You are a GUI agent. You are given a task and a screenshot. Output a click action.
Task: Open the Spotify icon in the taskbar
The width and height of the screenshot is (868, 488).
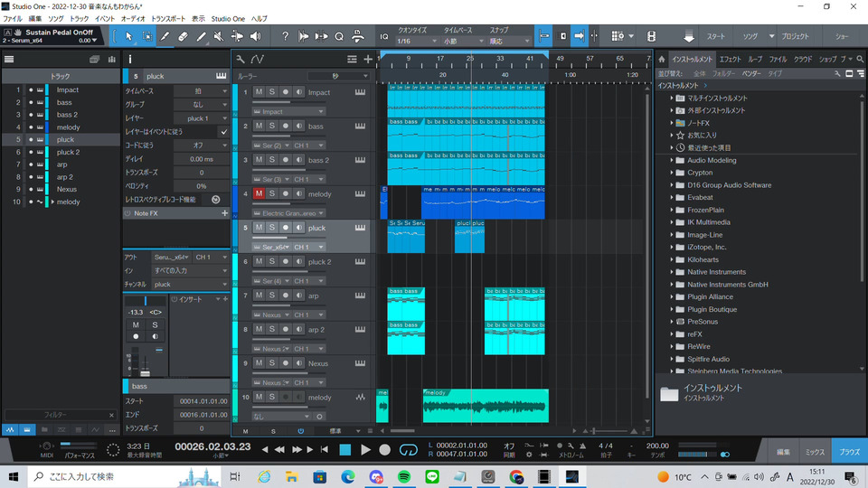pyautogui.click(x=403, y=476)
